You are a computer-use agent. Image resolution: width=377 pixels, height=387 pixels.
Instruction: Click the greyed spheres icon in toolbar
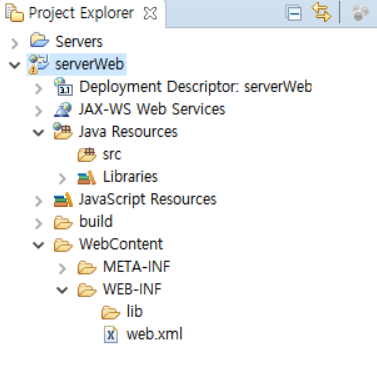pyautogui.click(x=360, y=13)
